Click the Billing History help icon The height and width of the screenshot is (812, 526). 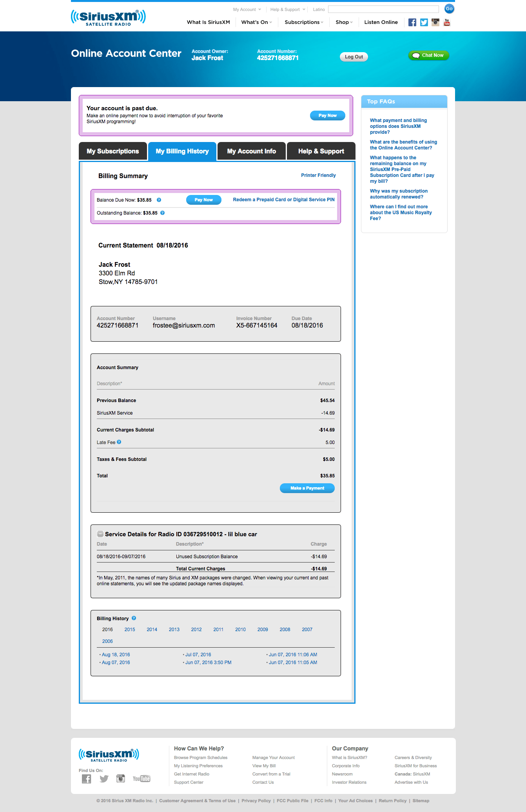[x=134, y=618]
